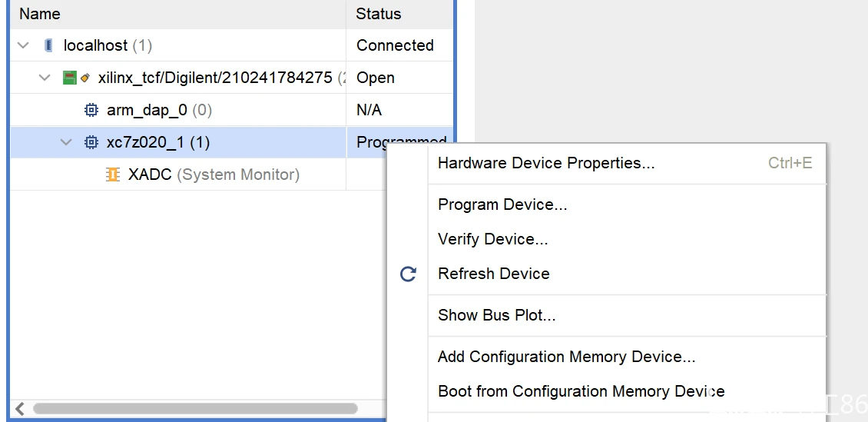Image resolution: width=868 pixels, height=422 pixels.
Task: Click the horizontal scrollbar left arrow
Action: [20, 408]
